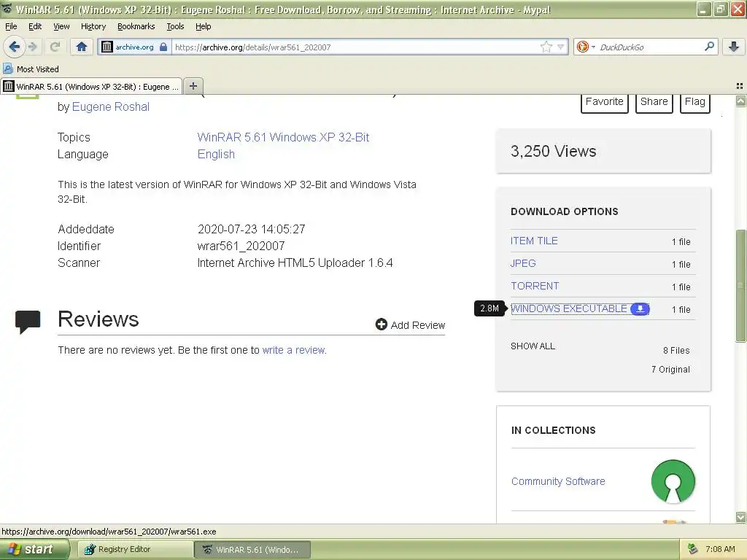Switch to Registry Editor in the taskbar
The width and height of the screenshot is (747, 560).
[x=134, y=550]
